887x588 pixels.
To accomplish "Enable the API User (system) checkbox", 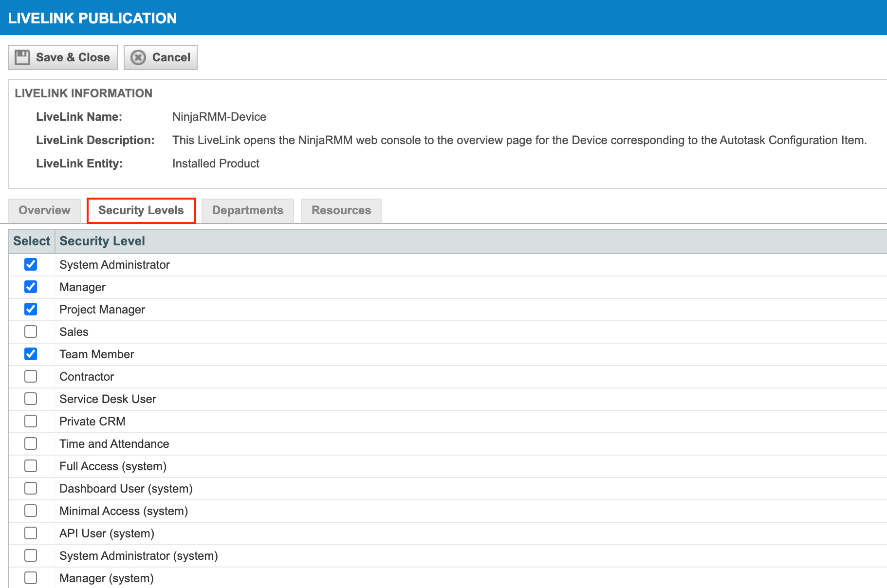I will pyautogui.click(x=31, y=533).
